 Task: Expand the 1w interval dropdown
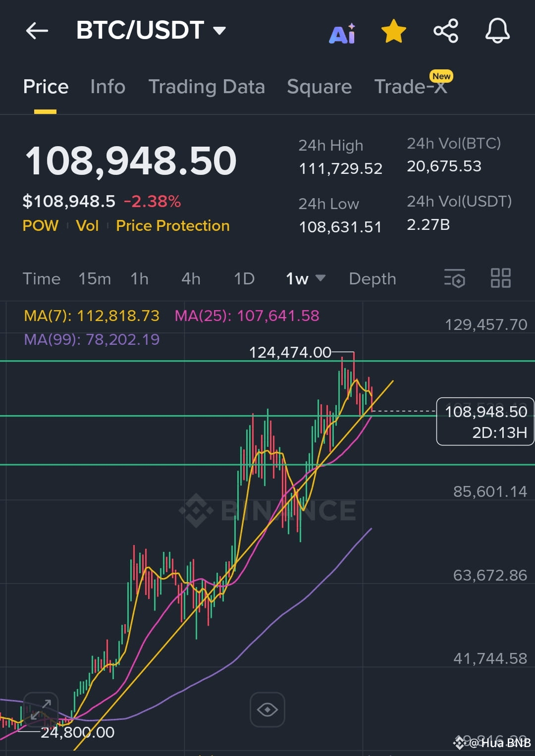coord(306,279)
